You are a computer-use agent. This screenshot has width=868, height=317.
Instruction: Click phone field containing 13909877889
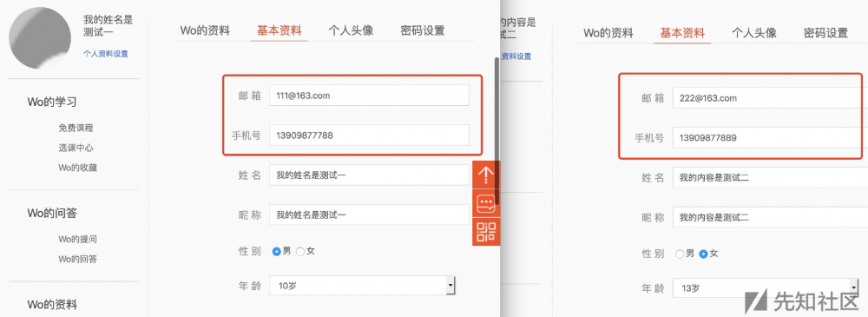point(770,137)
